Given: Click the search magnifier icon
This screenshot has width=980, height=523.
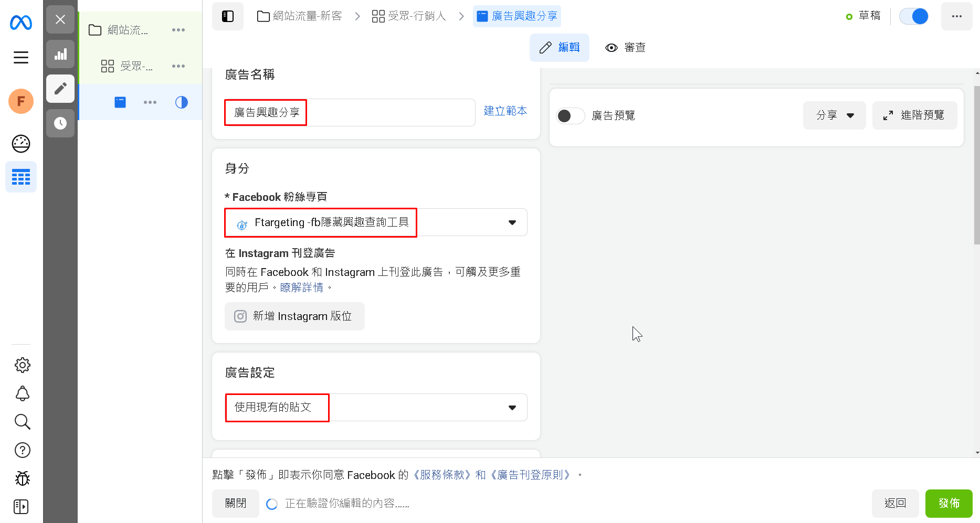Looking at the screenshot, I should point(22,422).
